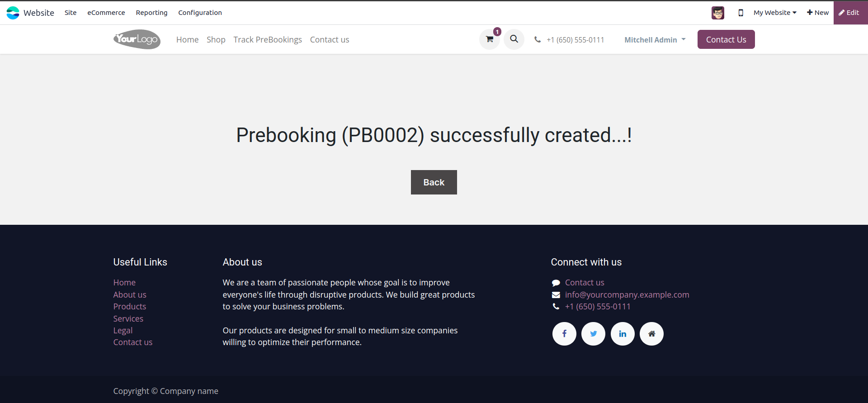
Task: Open the Twitter social icon
Action: coord(593,334)
